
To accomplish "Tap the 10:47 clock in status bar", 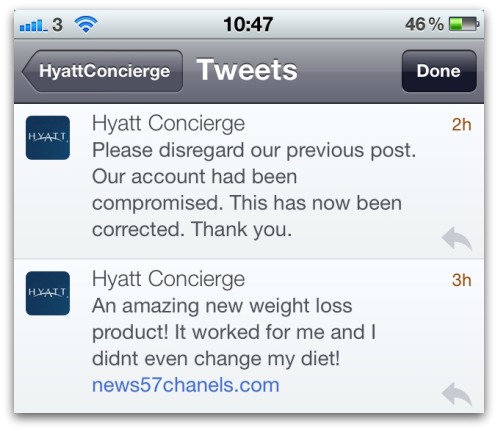I will pyautogui.click(x=248, y=24).
